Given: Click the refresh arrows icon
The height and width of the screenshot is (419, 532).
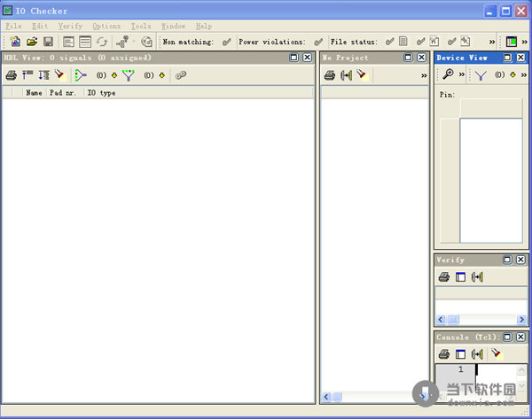Looking at the screenshot, I should tap(102, 42).
